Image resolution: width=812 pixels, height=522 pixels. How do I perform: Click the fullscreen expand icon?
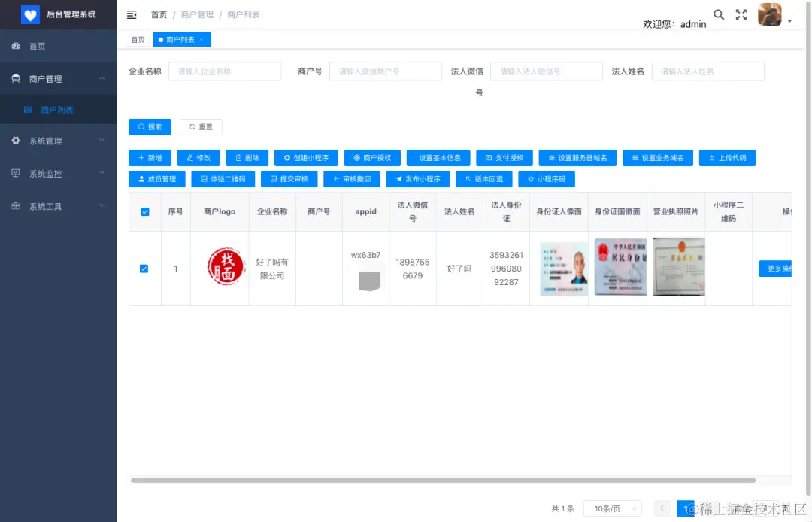pos(741,14)
